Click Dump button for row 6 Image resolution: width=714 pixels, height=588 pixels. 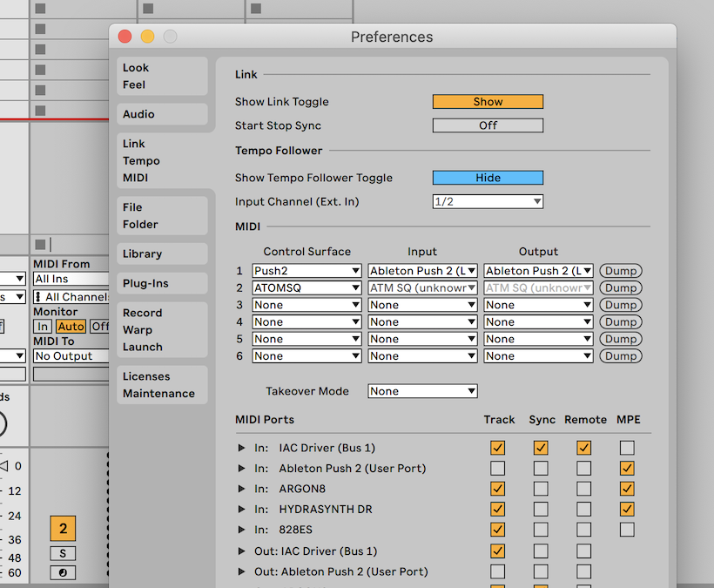621,355
